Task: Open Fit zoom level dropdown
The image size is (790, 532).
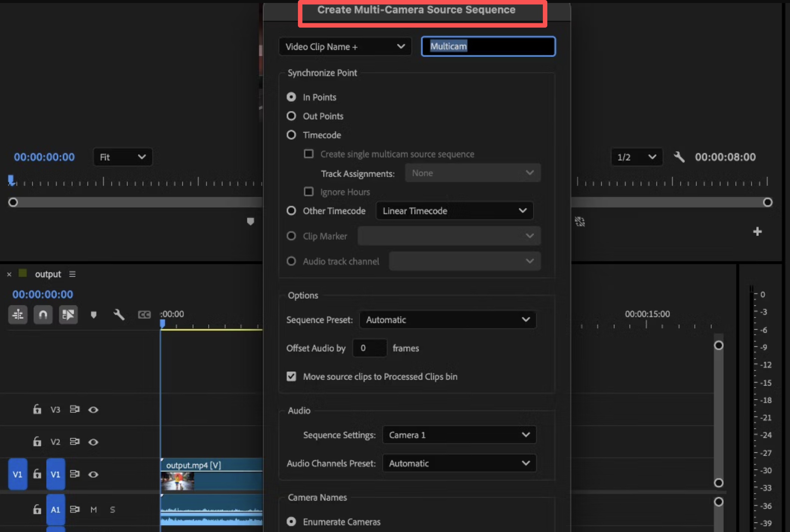Action: point(123,157)
